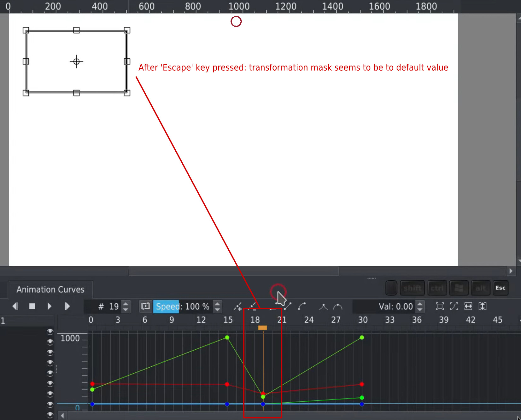Click the right-middle transform handle
Screen dimensions: 521x420
pos(127,61)
